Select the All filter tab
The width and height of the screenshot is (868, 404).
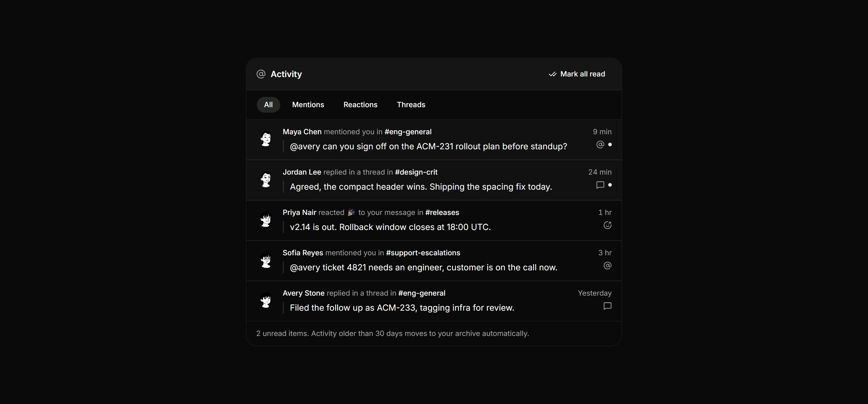tap(268, 105)
